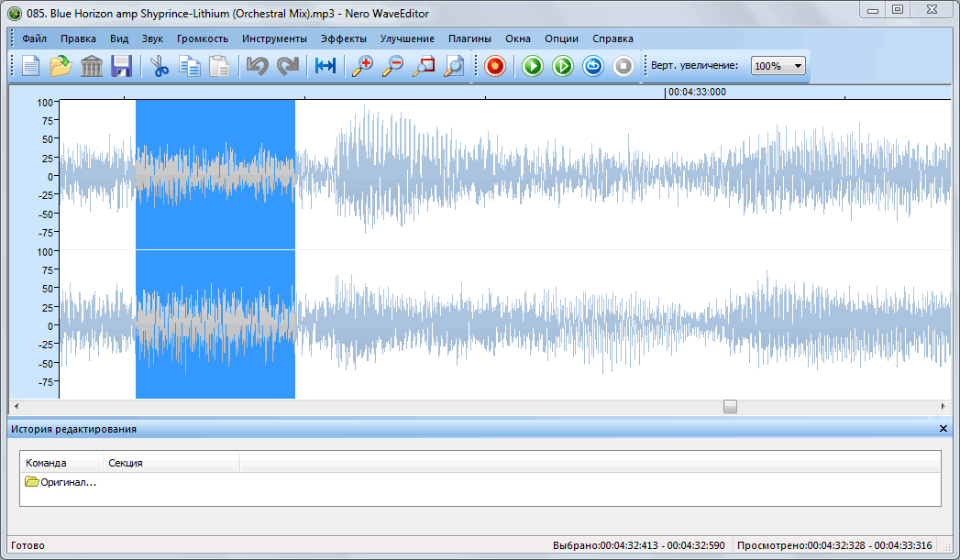Screen dimensions: 960x560
Task: Start recording with the red record button
Action: point(495,66)
